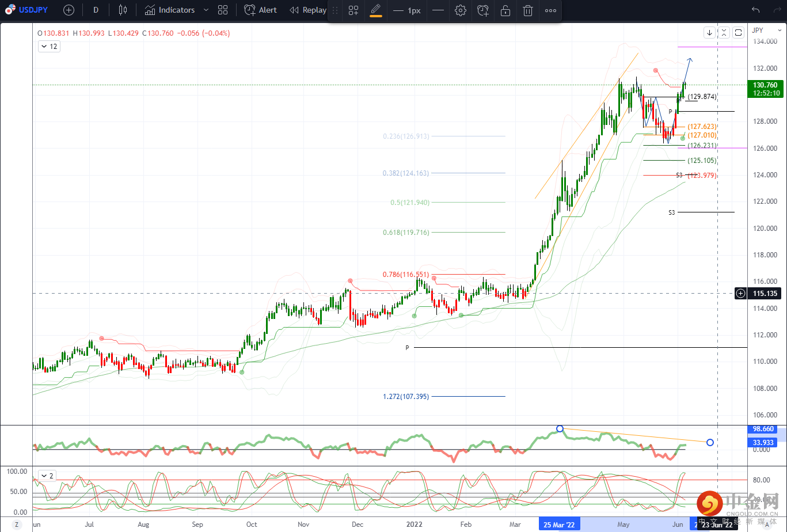The height and width of the screenshot is (532, 787).
Task: Open drawing templates in floating toolbar
Action: 353,10
